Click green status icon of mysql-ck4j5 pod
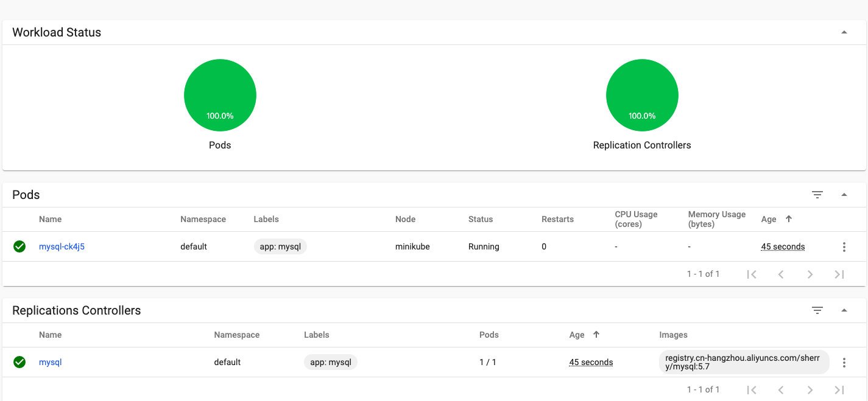 click(x=19, y=246)
